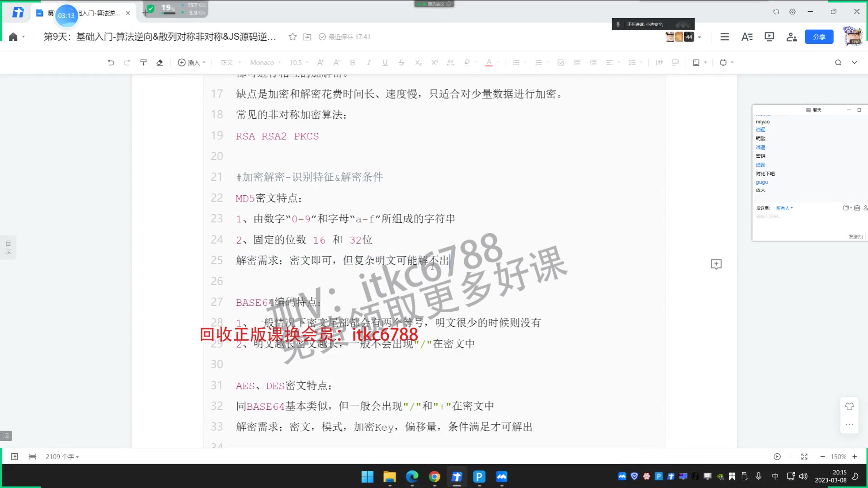The height and width of the screenshot is (488, 868).
Task: Clear formatting with the eraser icon
Action: [160, 62]
